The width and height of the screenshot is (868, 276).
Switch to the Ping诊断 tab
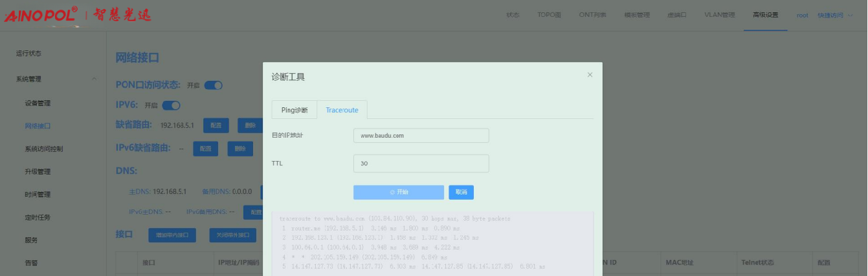point(294,110)
